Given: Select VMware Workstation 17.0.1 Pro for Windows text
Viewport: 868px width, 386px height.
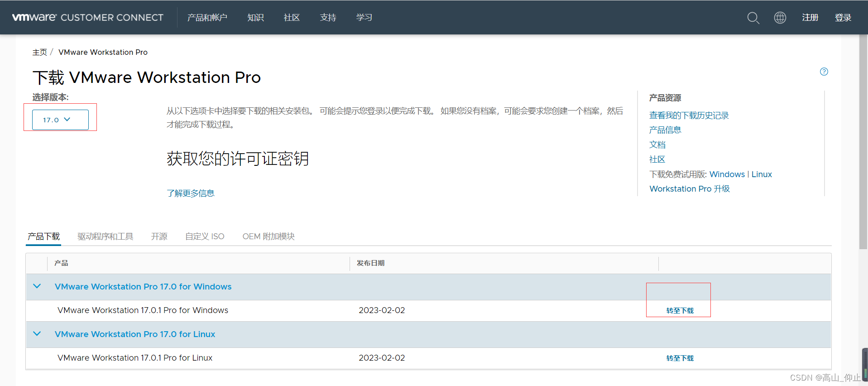Looking at the screenshot, I should click(x=143, y=310).
